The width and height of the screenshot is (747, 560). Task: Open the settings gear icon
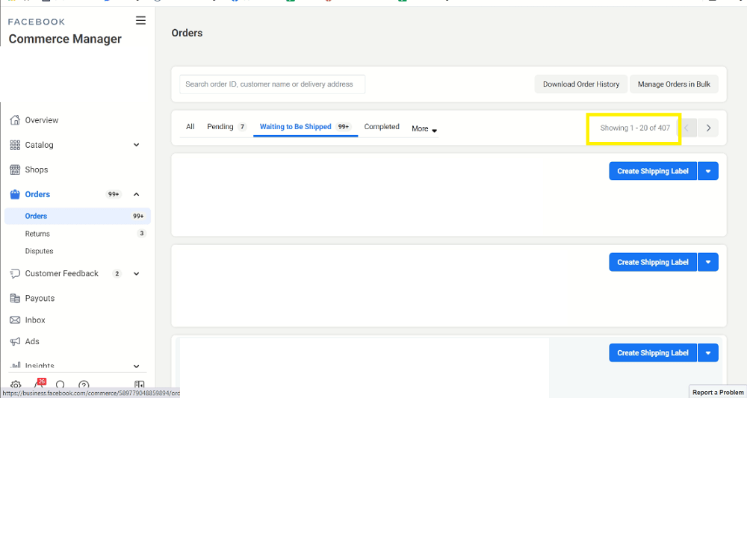(x=16, y=385)
